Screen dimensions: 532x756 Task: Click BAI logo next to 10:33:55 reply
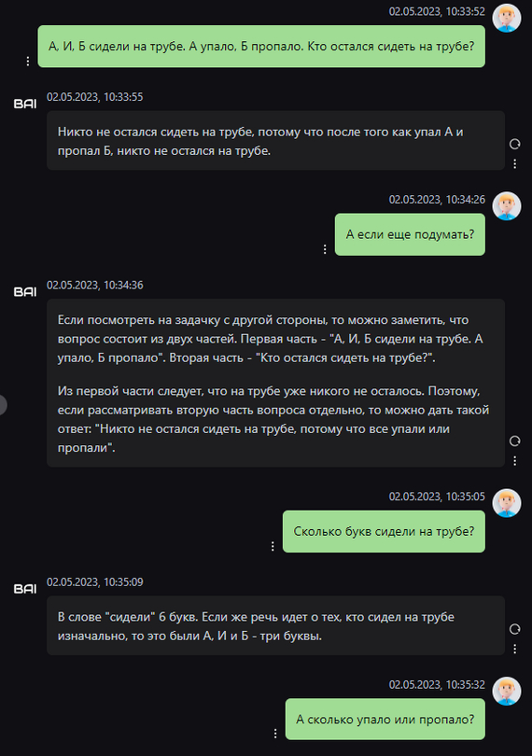25,104
